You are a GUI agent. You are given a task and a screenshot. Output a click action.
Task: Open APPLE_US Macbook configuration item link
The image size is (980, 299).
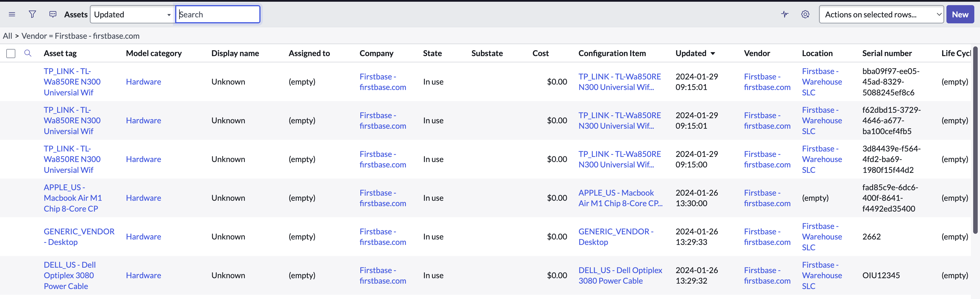(x=620, y=198)
